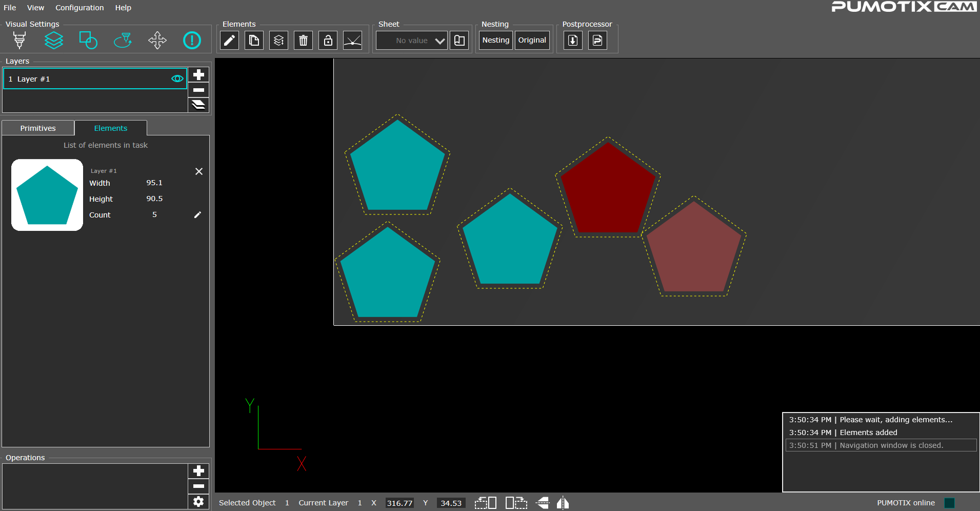The image size is (980, 511).
Task: Toggle visibility eye of Layer #1
Action: click(177, 78)
